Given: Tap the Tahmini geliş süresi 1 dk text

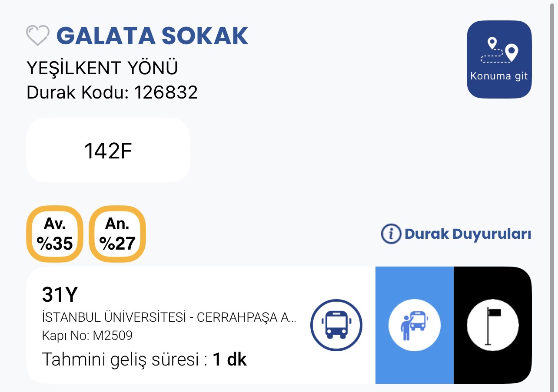Looking at the screenshot, I should [x=144, y=360].
